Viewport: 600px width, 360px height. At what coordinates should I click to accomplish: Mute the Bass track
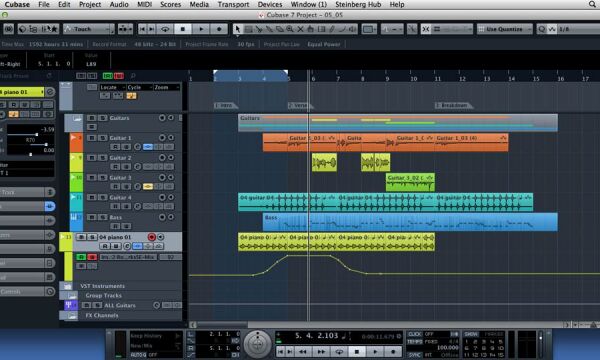tap(92, 217)
